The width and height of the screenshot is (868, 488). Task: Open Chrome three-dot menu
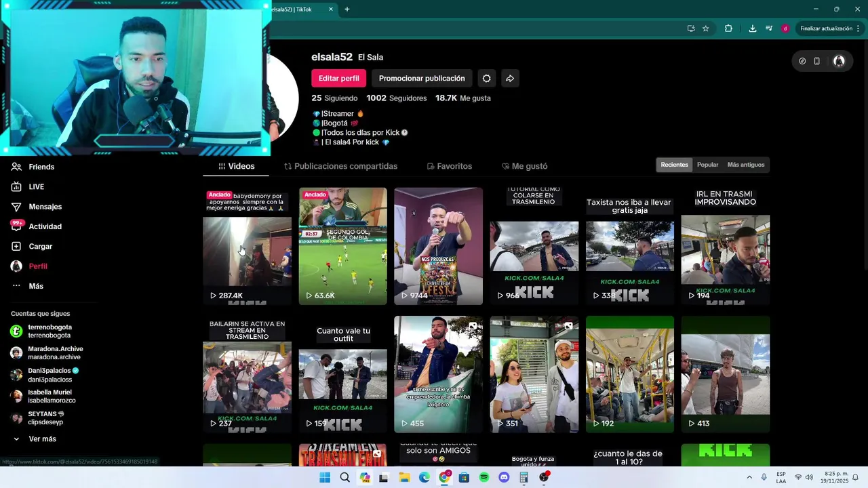point(859,28)
